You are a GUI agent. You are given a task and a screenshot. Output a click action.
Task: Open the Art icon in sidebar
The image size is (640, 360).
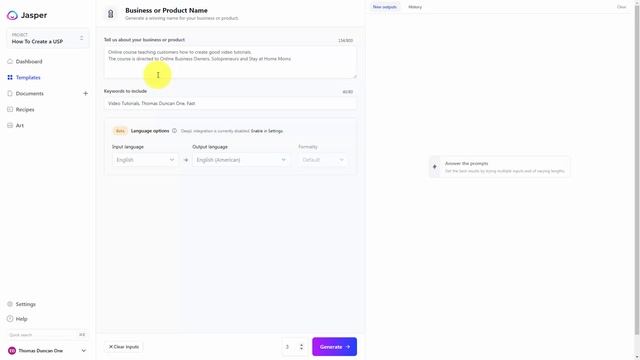point(10,125)
